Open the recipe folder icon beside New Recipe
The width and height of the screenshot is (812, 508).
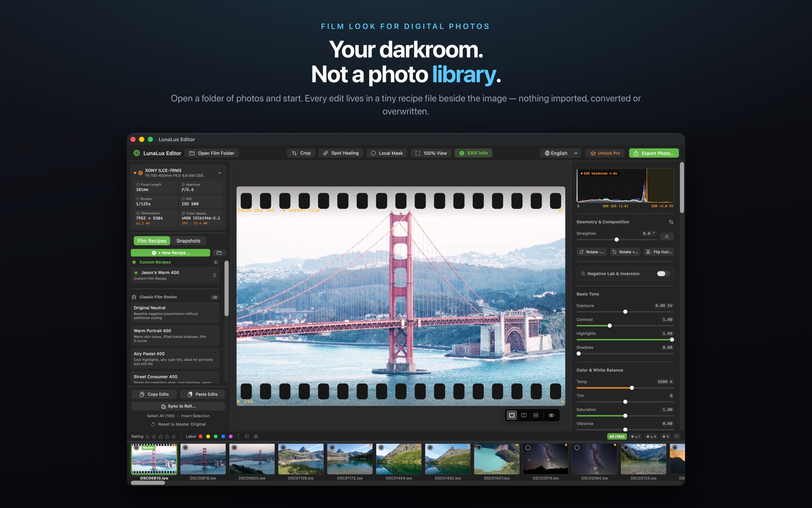[219, 252]
